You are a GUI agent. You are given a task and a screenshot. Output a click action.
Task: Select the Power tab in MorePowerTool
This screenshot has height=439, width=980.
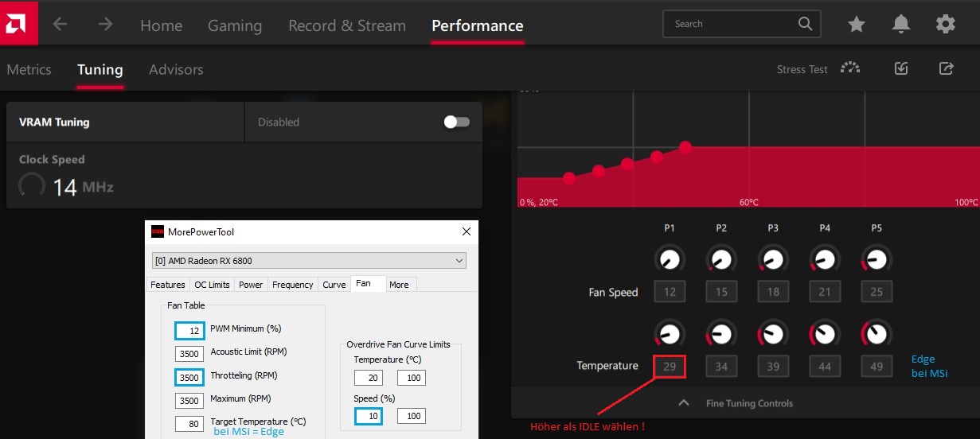coord(251,285)
